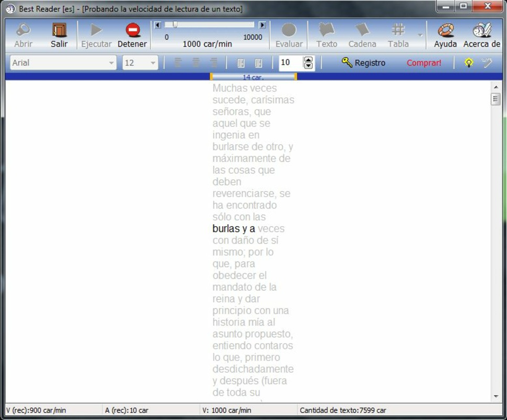The image size is (507, 420).
Task: Click the red Comprar! link
Action: 424,62
